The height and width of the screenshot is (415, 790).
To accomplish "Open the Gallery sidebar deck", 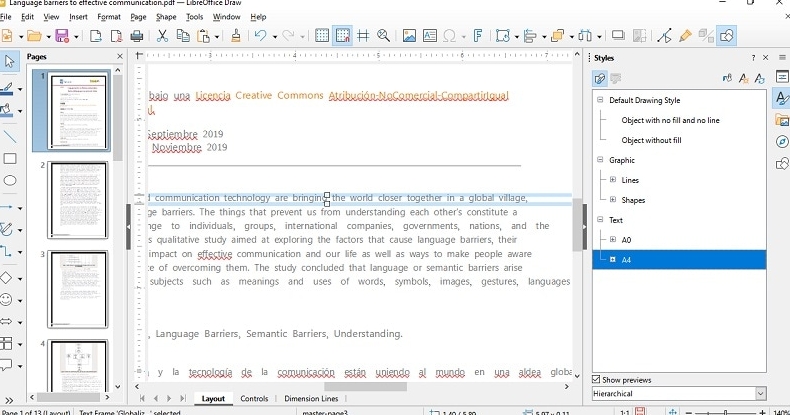I will click(x=781, y=120).
